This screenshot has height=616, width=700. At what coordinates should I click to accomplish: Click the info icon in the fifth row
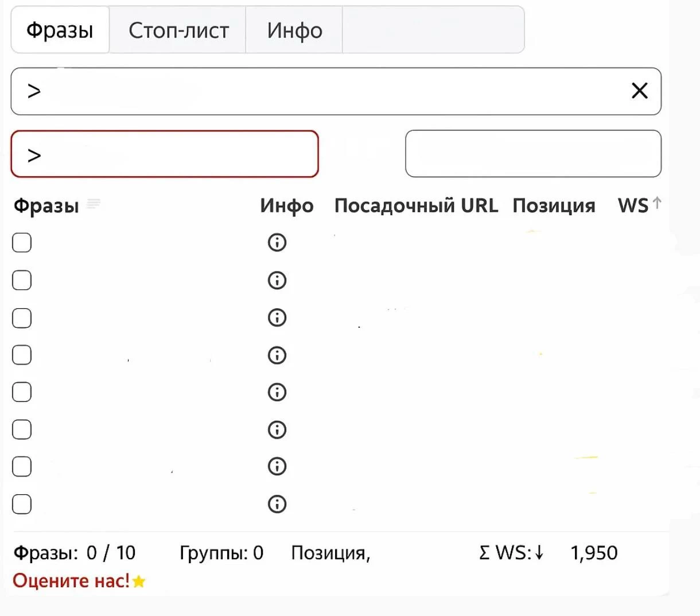coord(277,392)
